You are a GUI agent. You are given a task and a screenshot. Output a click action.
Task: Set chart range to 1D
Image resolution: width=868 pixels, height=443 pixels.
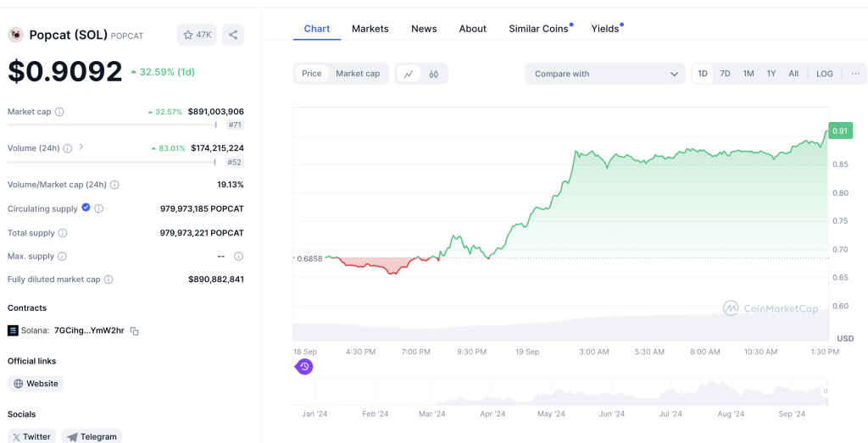703,74
